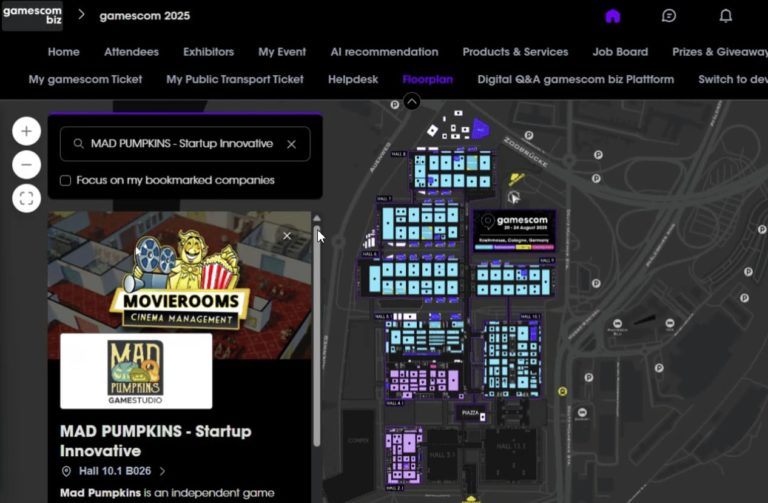
Task: Open the Exhibitors menu item
Action: pyautogui.click(x=209, y=52)
